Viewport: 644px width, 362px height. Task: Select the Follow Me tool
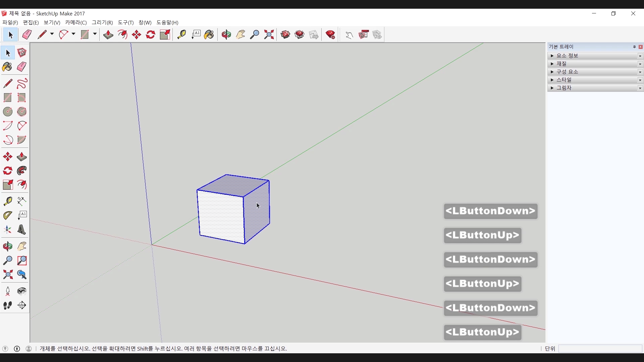tap(22, 171)
